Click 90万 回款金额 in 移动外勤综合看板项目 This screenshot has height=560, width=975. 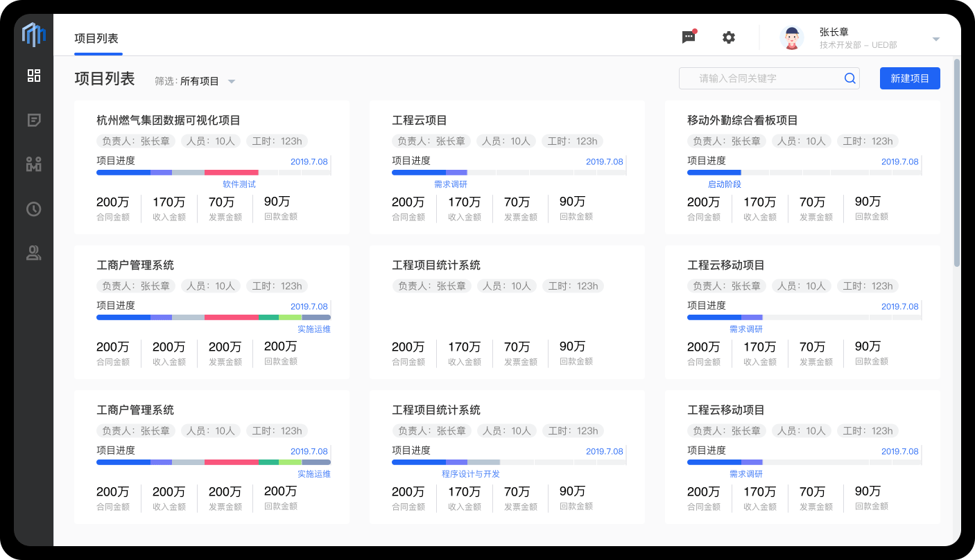point(872,208)
